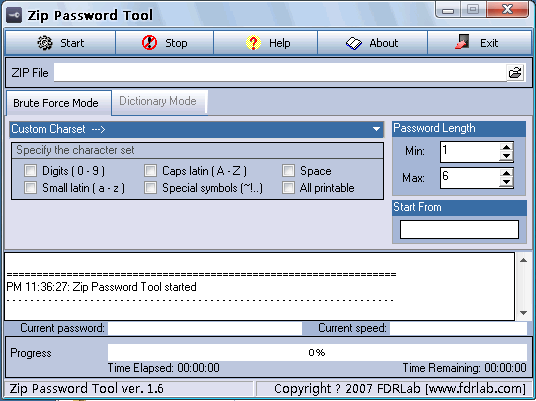Click the open book About icon
The width and height of the screenshot is (536, 401).
tap(353, 43)
